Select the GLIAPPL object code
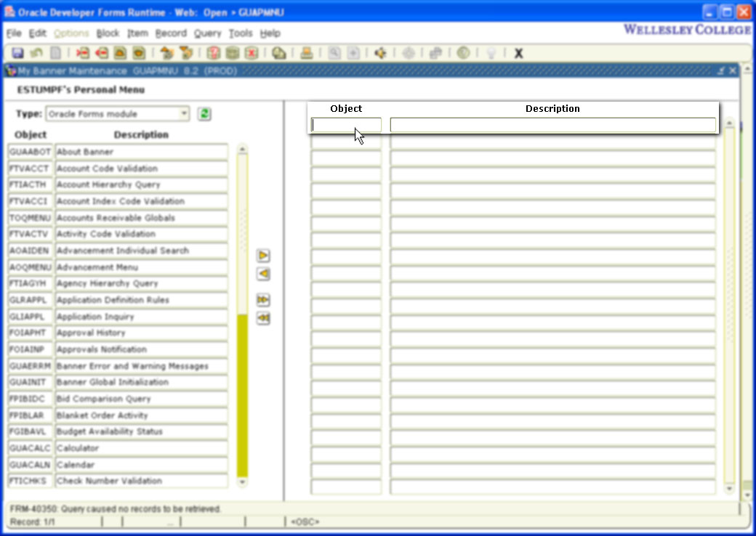The height and width of the screenshot is (536, 756). coord(30,317)
